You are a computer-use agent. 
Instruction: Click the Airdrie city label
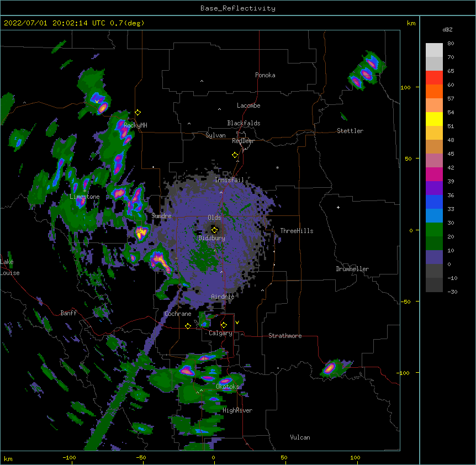tap(223, 297)
